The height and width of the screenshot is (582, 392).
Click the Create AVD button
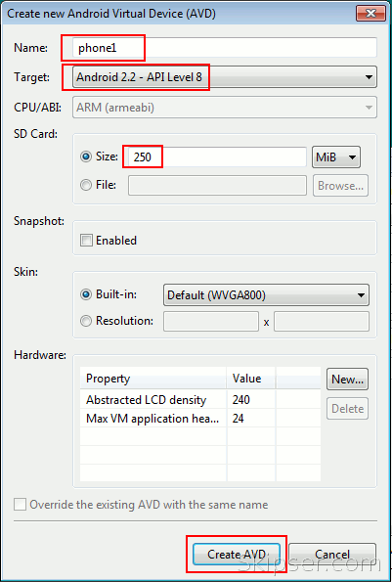tap(237, 555)
